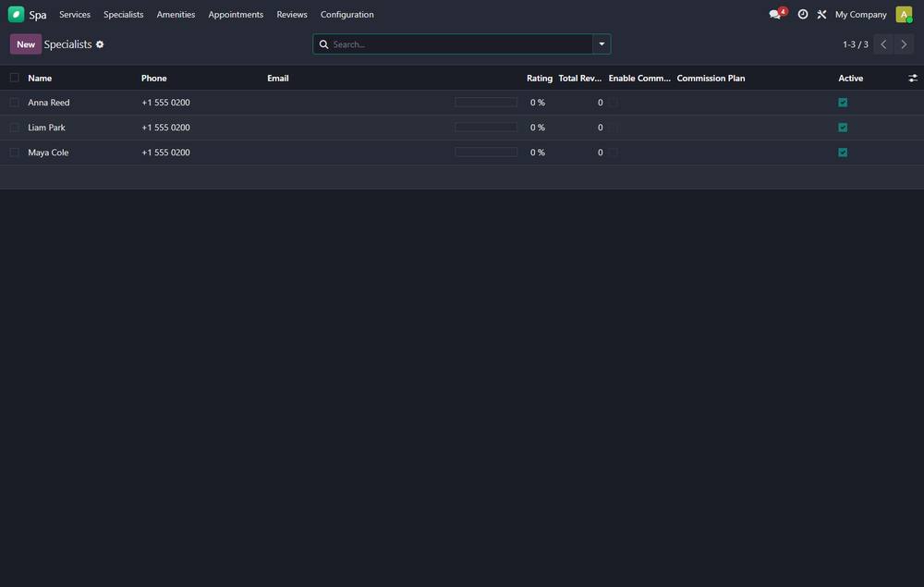Viewport: 924px width, 587px height.
Task: Click Anna Reed's rating progress bar
Action: [x=486, y=103]
